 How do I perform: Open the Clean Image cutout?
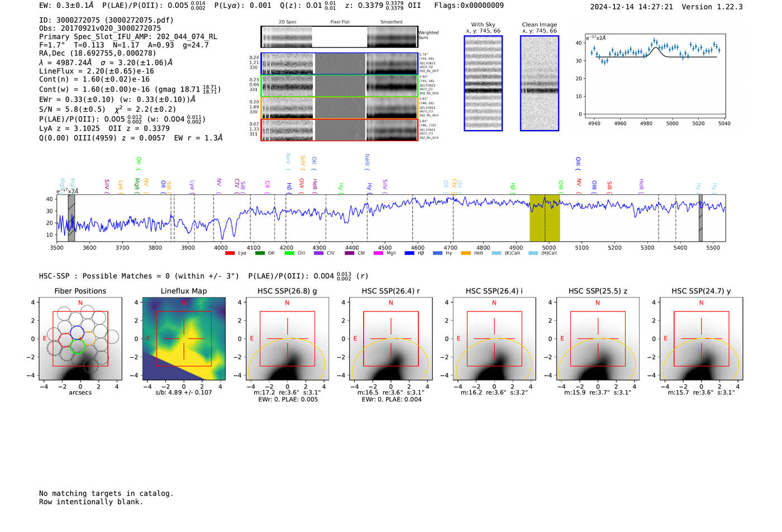coord(540,83)
